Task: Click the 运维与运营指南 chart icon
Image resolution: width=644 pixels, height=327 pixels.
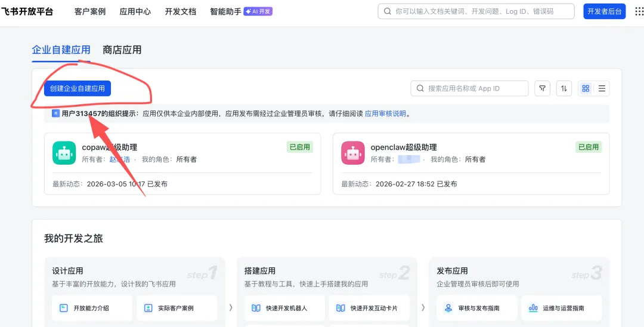Action: (x=533, y=308)
